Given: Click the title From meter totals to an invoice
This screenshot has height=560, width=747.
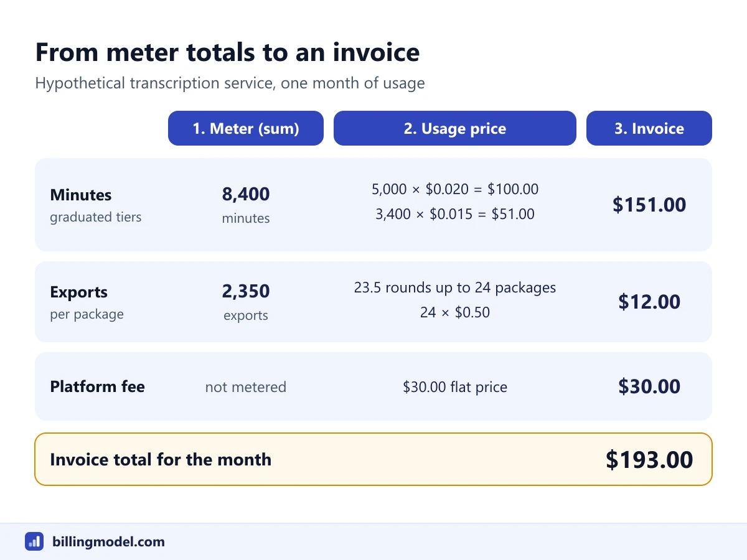Looking at the screenshot, I should [x=227, y=52].
